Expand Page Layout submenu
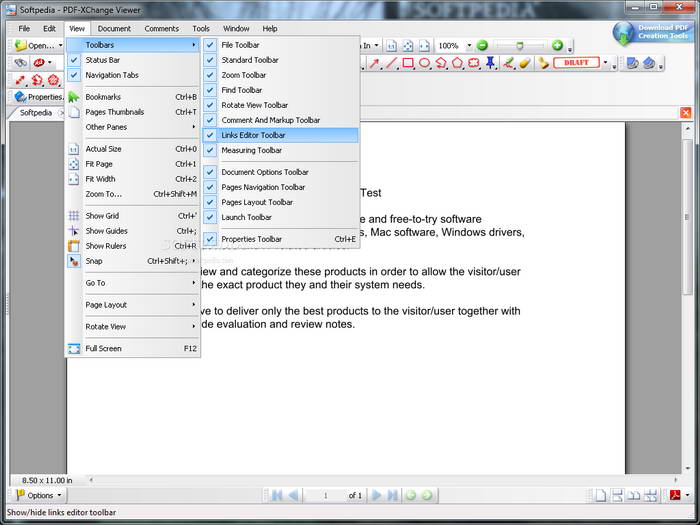Screen dimensions: 700x525 coord(133,304)
